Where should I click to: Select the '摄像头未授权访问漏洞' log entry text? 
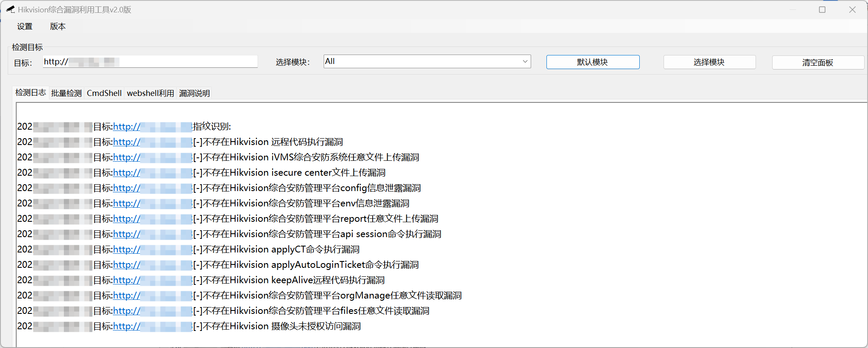tap(316, 326)
